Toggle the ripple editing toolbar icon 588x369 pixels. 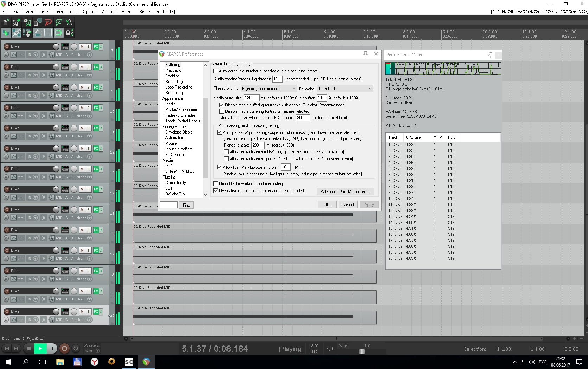click(27, 33)
